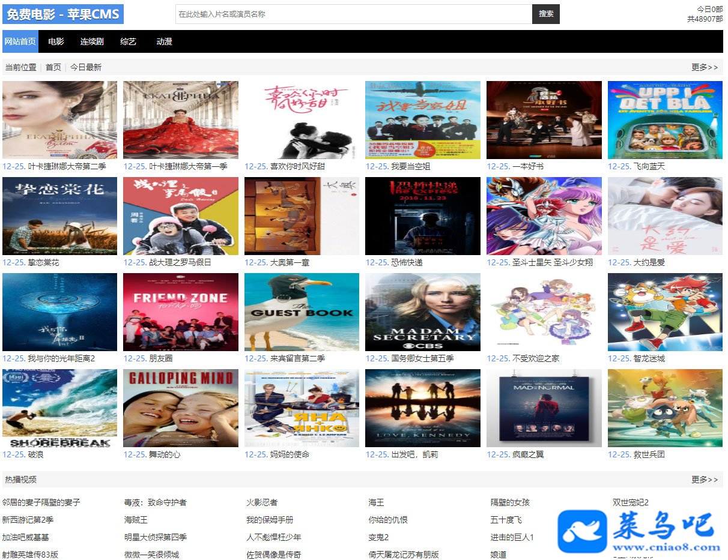Open the 不受欢迎之家 poster
The image size is (728, 560).
coord(544,312)
